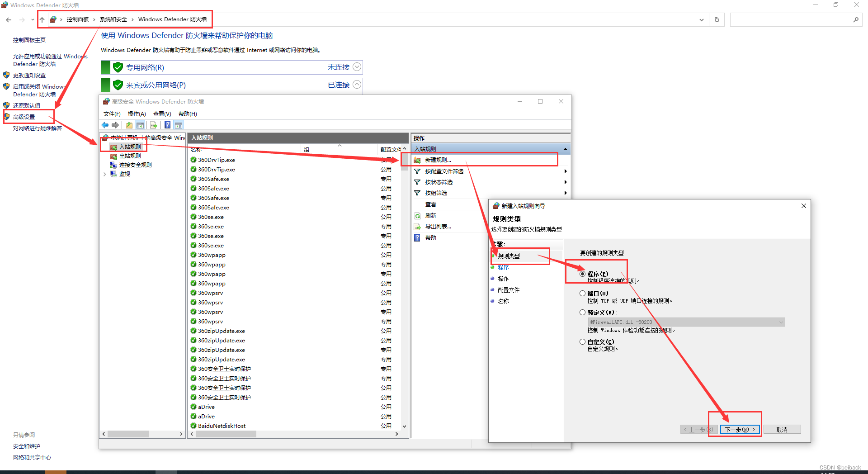Open Filter by Profile (按配置文件筛选) action
The image size is (868, 474).
click(x=444, y=171)
